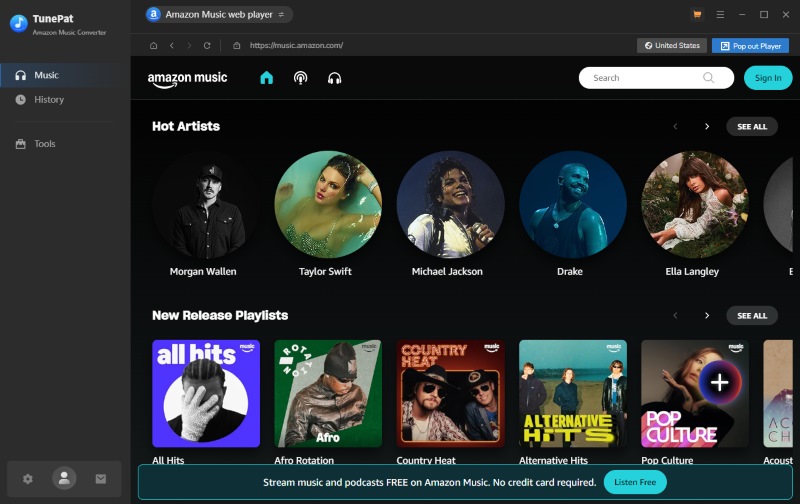
Task: Click the Michael Jackson name label
Action: 447,271
